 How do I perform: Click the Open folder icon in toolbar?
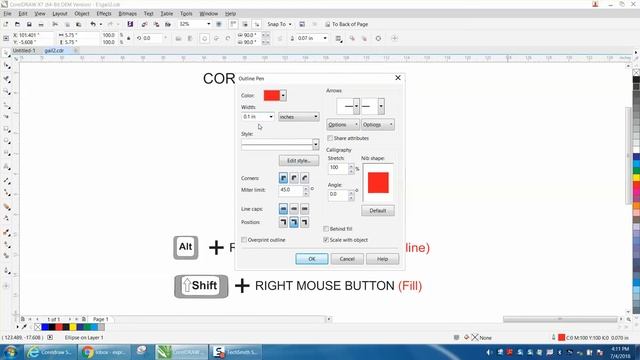pos(17,24)
